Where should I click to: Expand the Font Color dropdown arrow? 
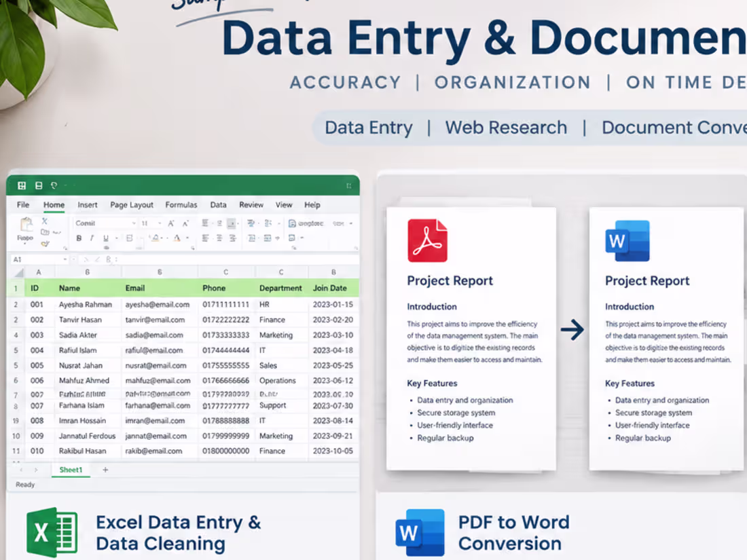(187, 238)
